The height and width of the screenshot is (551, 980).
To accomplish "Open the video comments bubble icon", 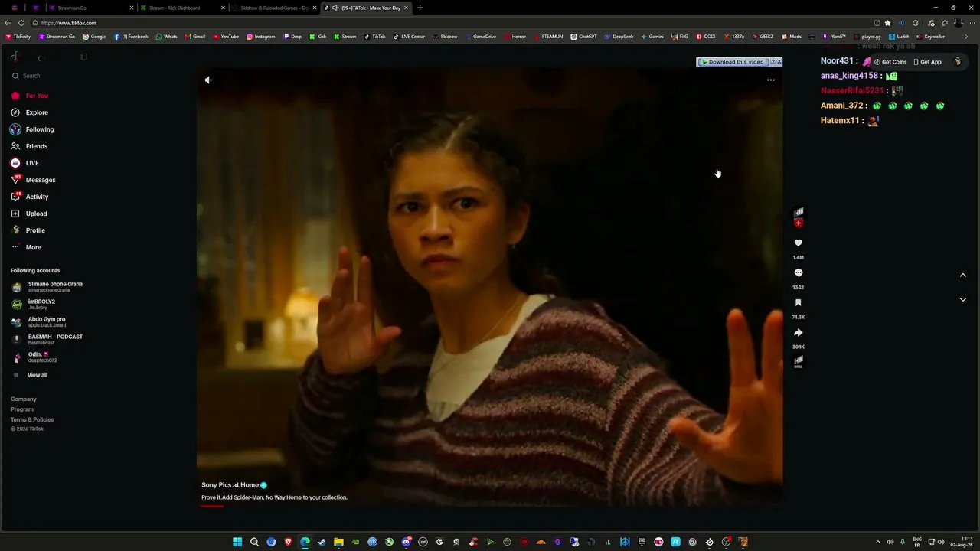I will coord(798,272).
